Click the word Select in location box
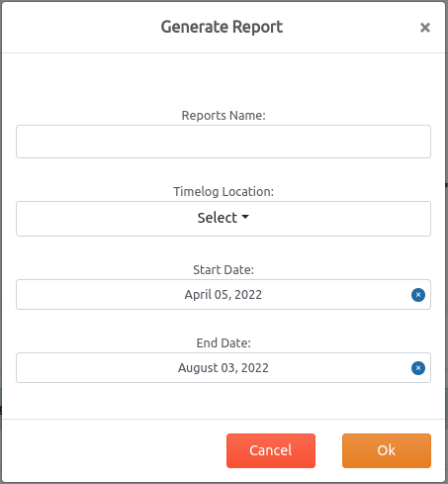This screenshot has width=448, height=484. tap(218, 218)
